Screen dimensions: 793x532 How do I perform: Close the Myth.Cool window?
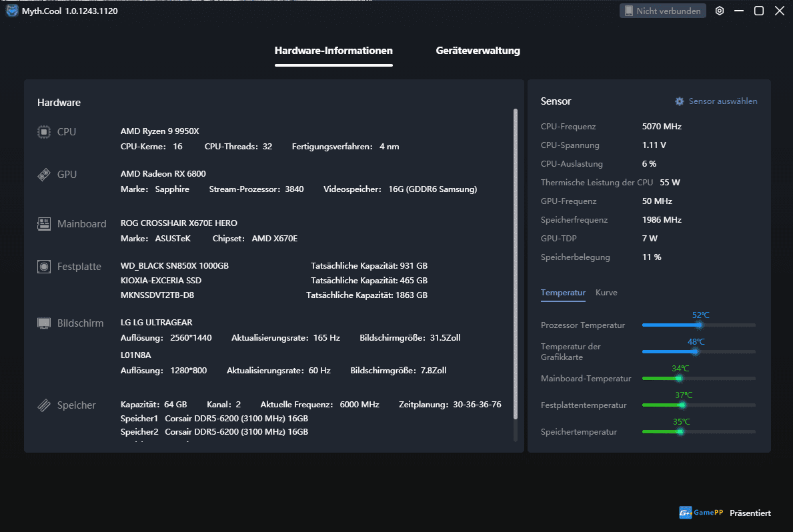(x=780, y=11)
